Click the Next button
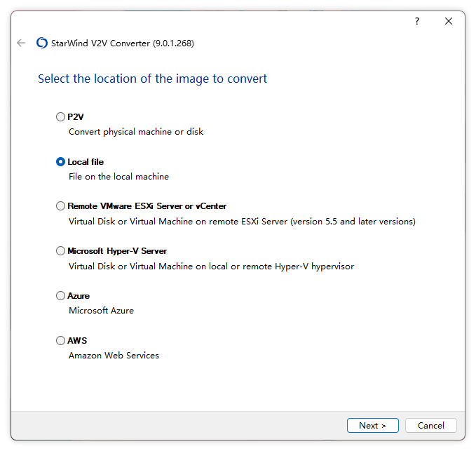476x451 pixels. [372, 425]
